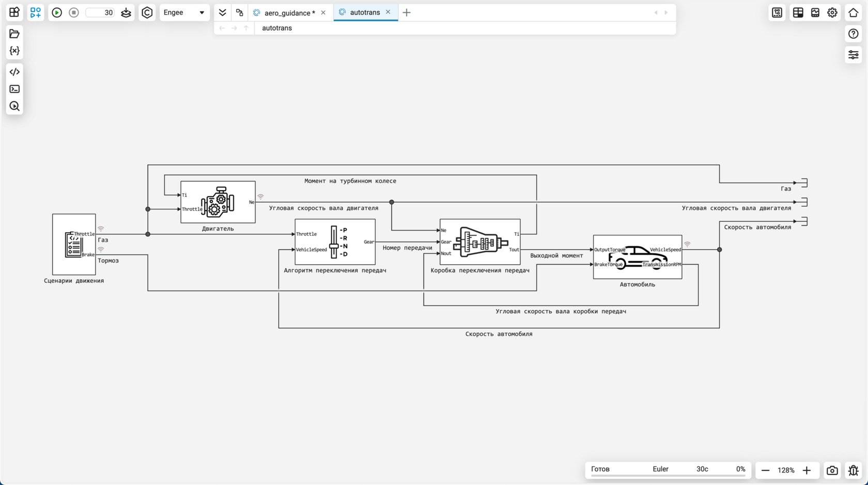Screen dimensions: 868x485
Task: Navigate back in model hierarchy
Action: 222,28
